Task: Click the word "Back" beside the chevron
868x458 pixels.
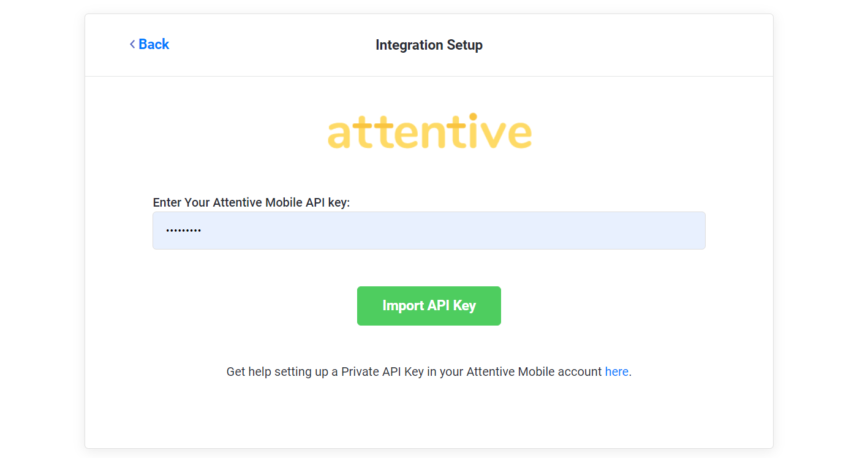Action: (154, 44)
